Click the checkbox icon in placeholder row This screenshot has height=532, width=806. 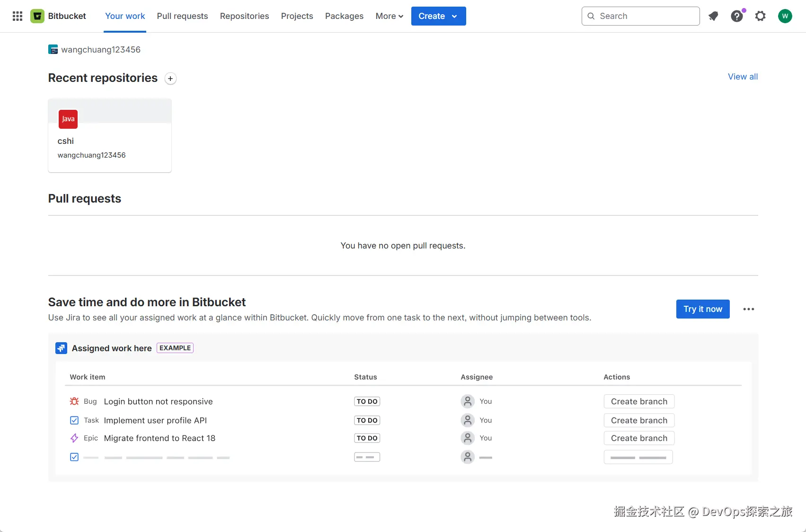74,457
